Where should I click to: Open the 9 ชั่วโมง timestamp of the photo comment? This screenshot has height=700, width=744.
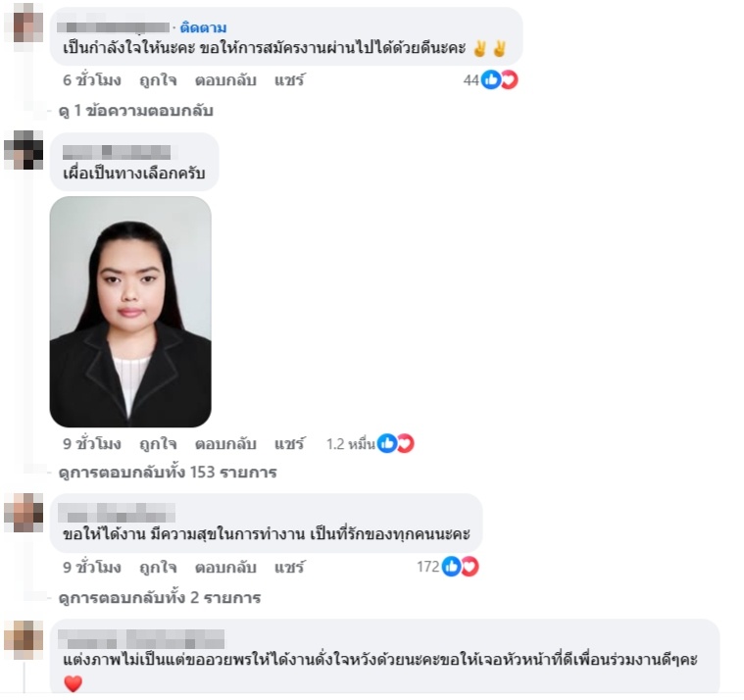point(92,444)
